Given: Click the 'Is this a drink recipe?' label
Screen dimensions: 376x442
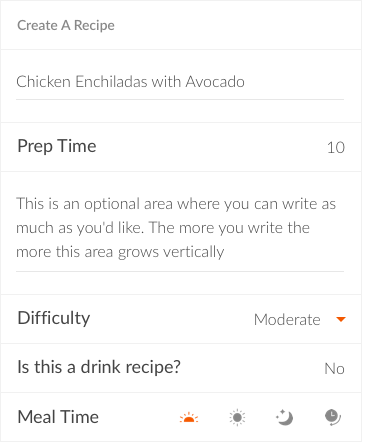Looking at the screenshot, I should 99,367.
